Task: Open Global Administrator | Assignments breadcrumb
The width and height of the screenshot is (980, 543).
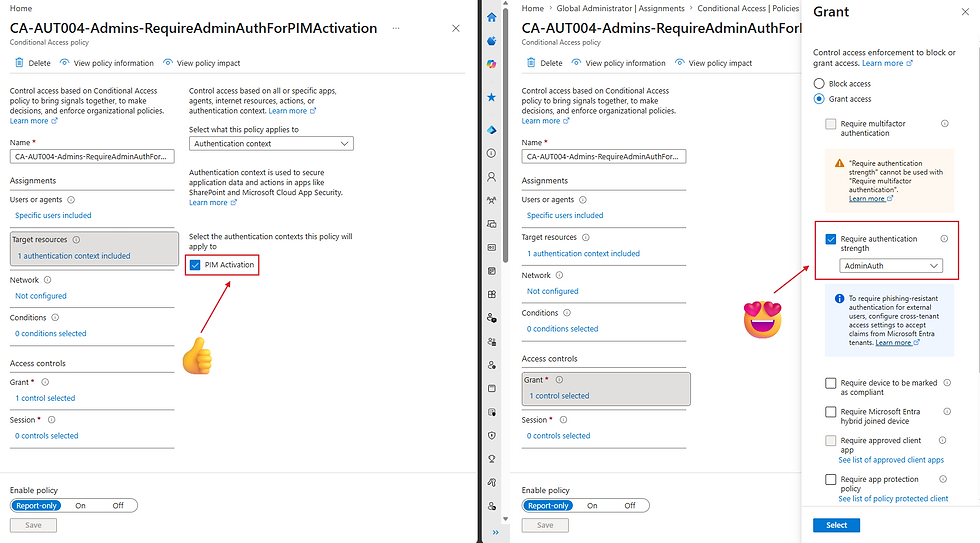Action: tap(620, 8)
